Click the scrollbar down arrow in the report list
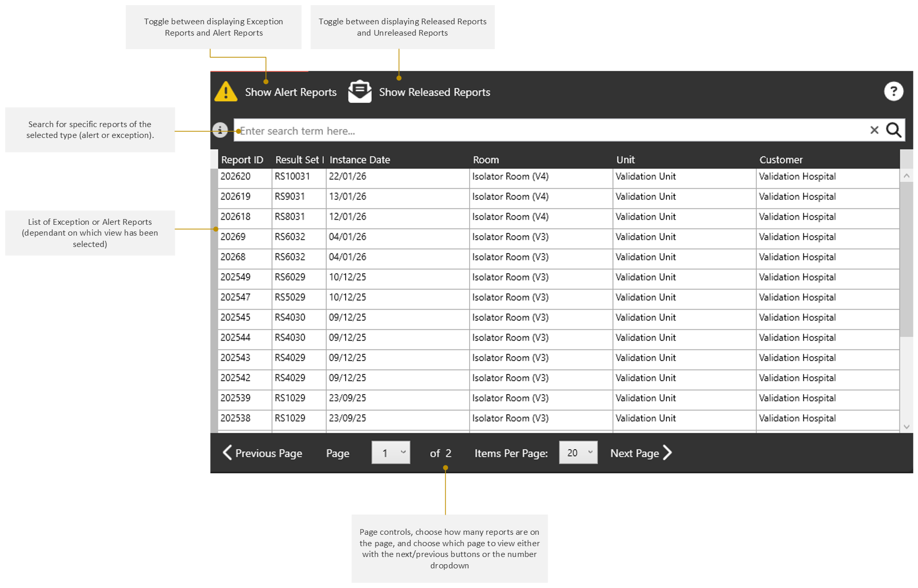Screen dimensions: 918x588 click(907, 427)
